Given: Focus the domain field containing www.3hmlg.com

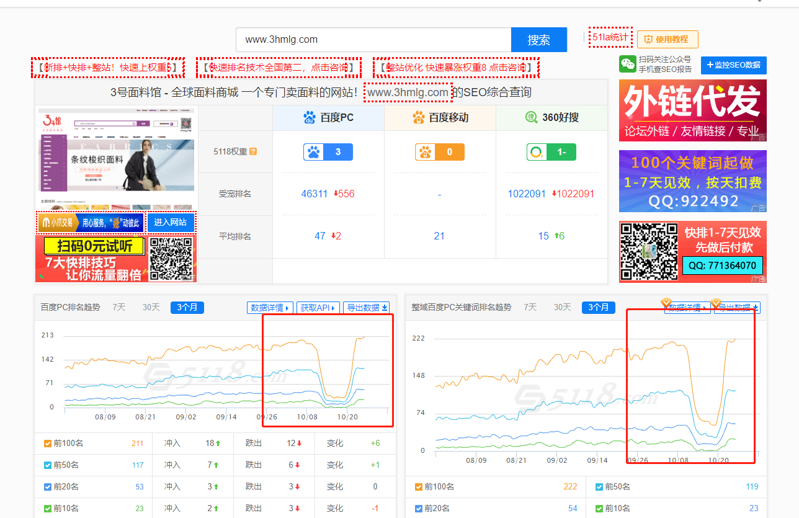Looking at the screenshot, I should (x=374, y=40).
